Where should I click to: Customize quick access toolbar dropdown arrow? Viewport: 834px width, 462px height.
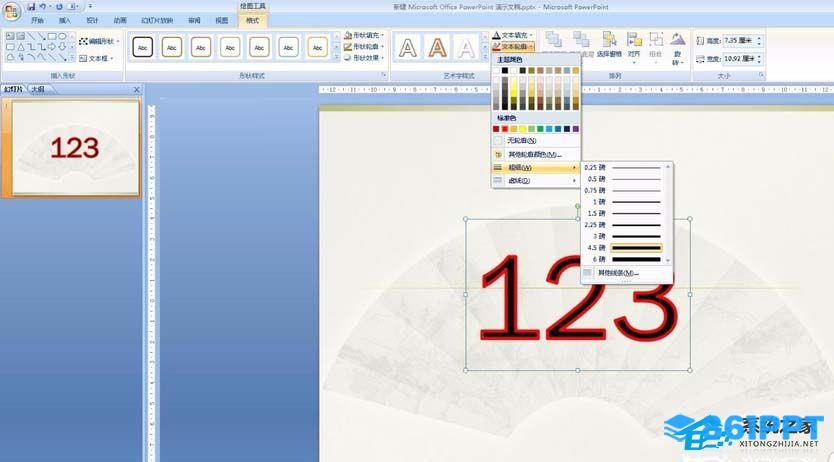(x=90, y=7)
